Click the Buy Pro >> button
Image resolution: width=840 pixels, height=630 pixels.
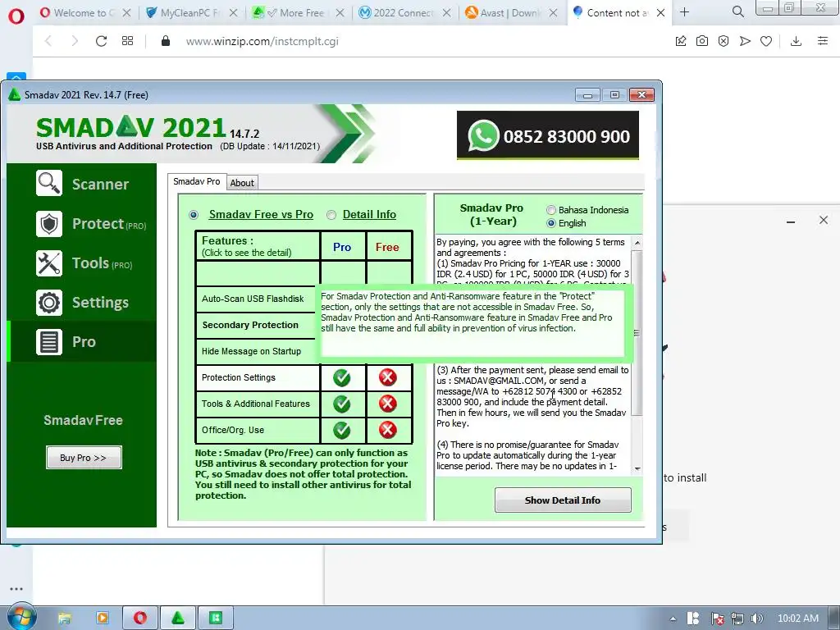point(84,458)
